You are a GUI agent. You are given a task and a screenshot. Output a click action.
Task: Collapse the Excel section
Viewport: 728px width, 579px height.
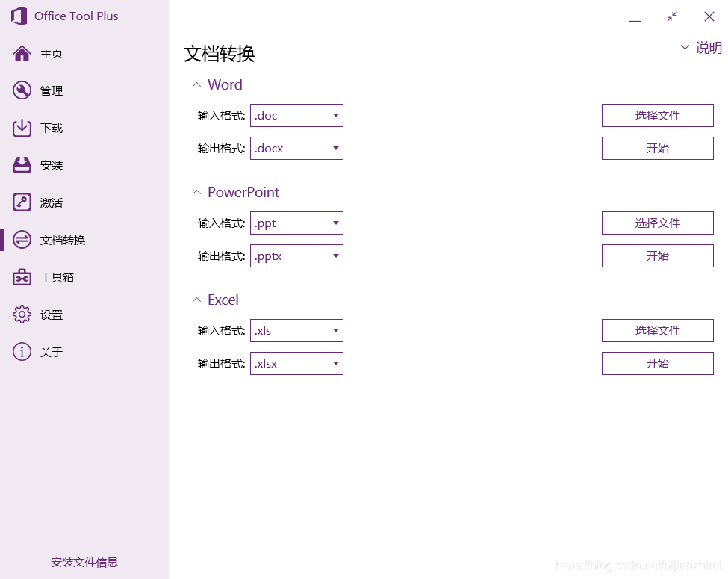(197, 300)
